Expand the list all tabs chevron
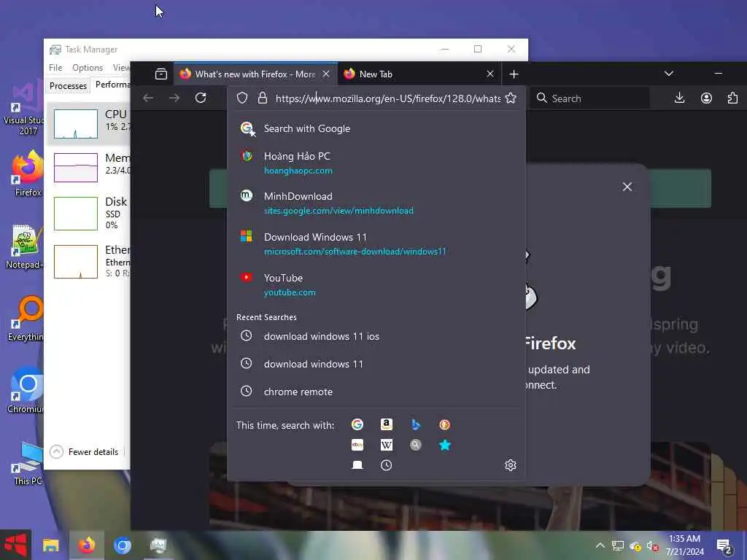The image size is (747, 560). click(x=669, y=74)
